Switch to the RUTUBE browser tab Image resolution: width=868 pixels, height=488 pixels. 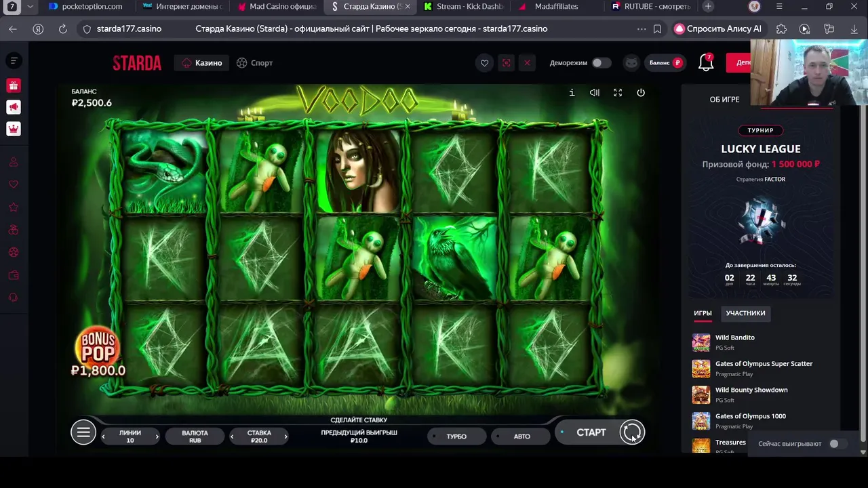pyautogui.click(x=652, y=6)
